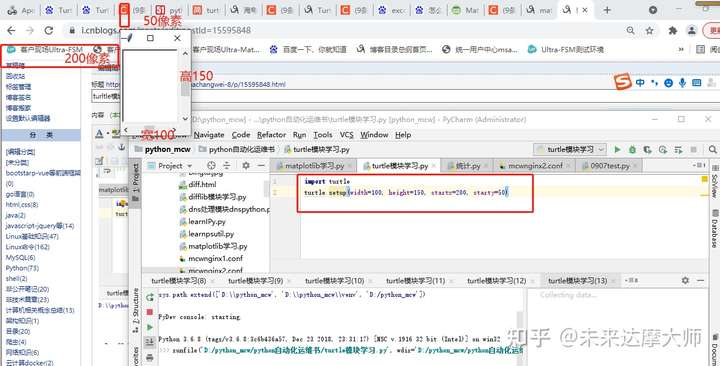The image size is (720, 366).
Task: Click the turtle window vertical scrollbar
Action: (185, 86)
